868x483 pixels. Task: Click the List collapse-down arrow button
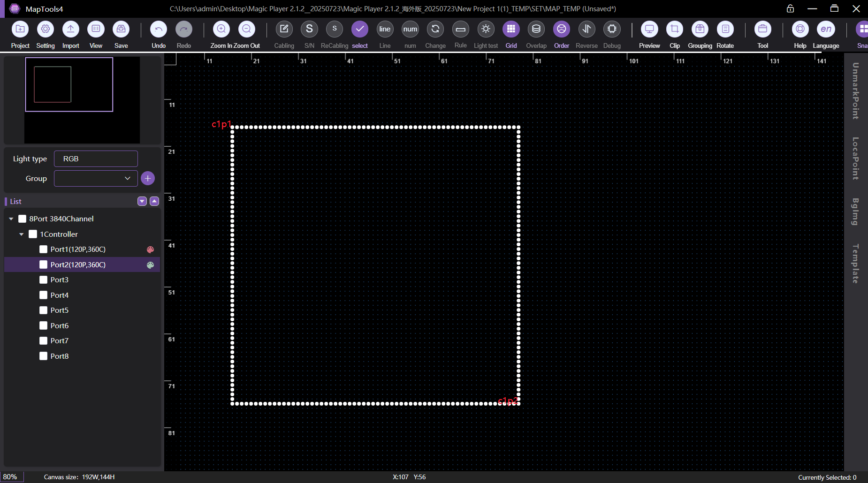click(x=142, y=201)
